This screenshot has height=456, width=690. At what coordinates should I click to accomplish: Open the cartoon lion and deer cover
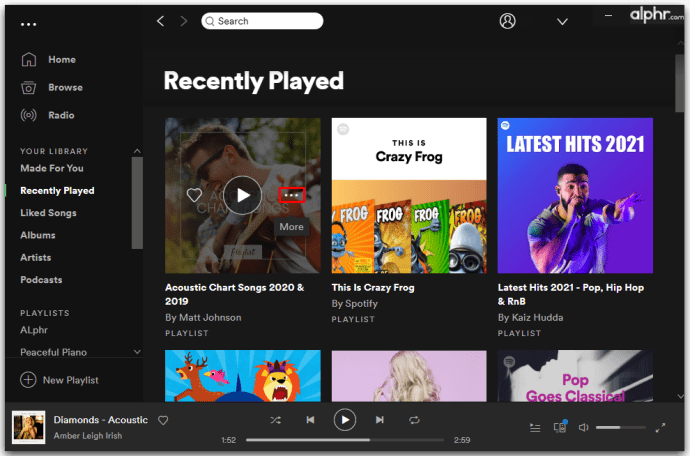pyautogui.click(x=243, y=376)
